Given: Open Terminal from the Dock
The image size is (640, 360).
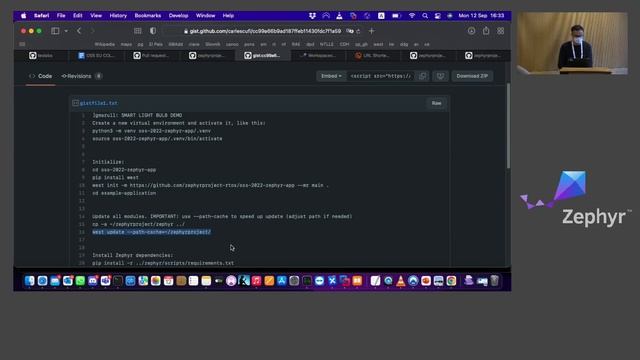Looking at the screenshot, I should pos(118,281).
